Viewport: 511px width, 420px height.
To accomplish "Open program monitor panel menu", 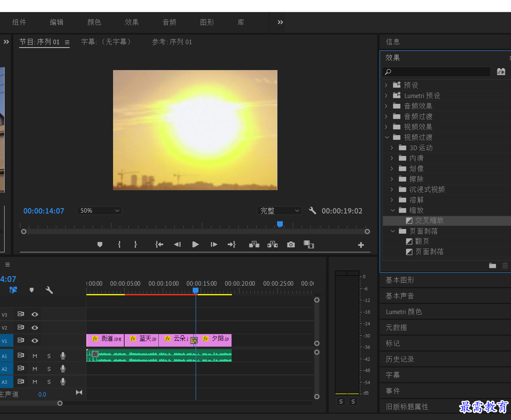I will pyautogui.click(x=67, y=42).
